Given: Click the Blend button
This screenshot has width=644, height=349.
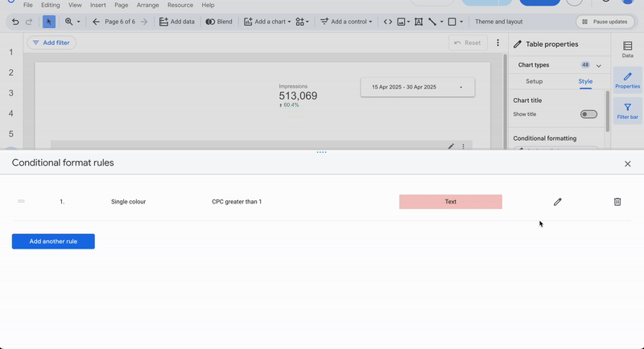Looking at the screenshot, I should coord(219,22).
